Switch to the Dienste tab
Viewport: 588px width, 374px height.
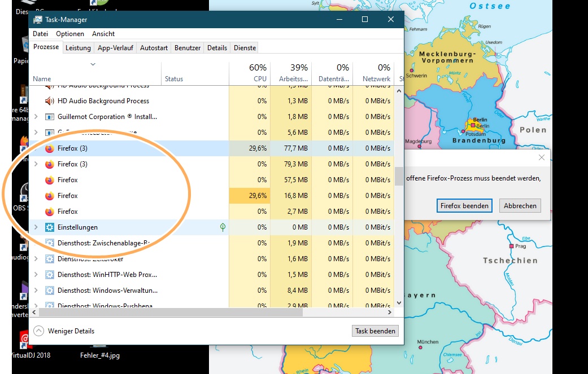click(x=245, y=48)
